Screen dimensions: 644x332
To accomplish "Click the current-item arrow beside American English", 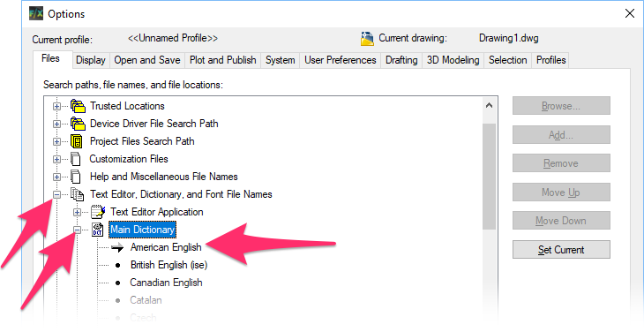I will tap(117, 247).
